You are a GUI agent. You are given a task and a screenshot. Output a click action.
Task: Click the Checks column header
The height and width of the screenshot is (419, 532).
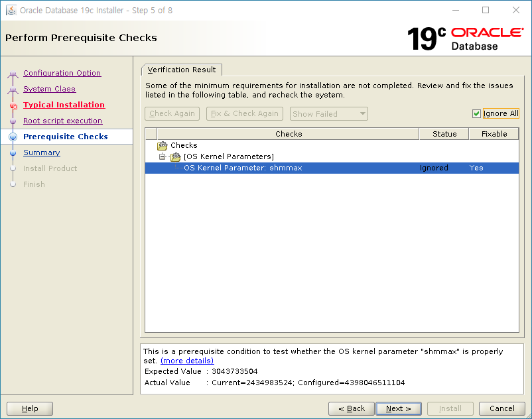coord(288,134)
